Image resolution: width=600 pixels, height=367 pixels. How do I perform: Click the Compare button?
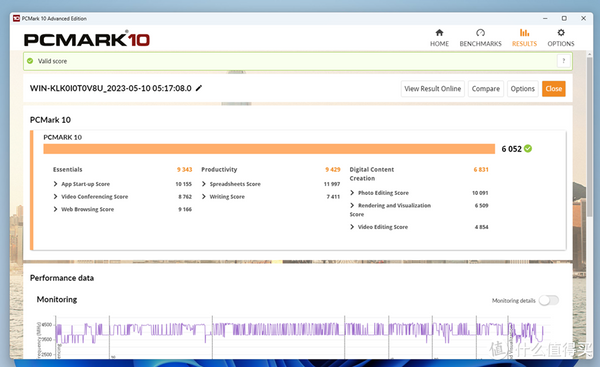[486, 89]
